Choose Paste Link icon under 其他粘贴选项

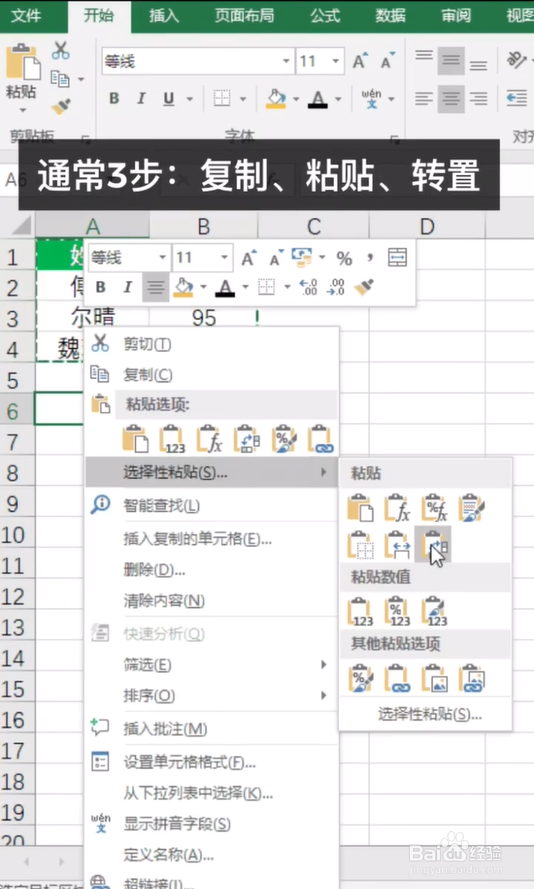(397, 679)
